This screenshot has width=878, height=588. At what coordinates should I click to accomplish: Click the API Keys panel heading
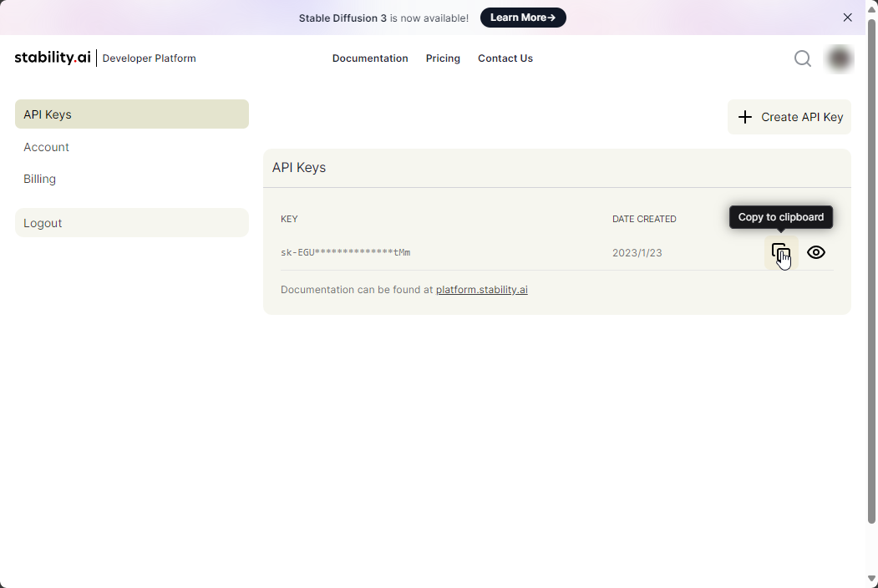tap(299, 167)
